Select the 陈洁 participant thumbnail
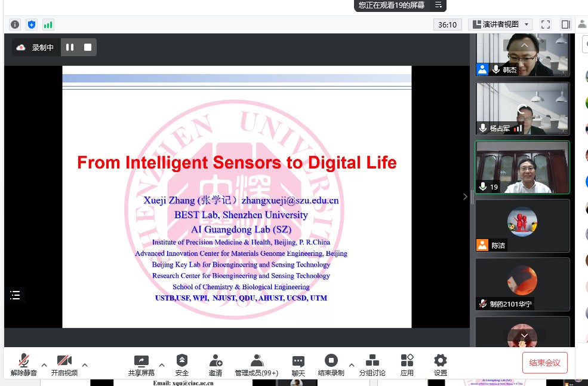This screenshot has width=588, height=386. [x=522, y=226]
